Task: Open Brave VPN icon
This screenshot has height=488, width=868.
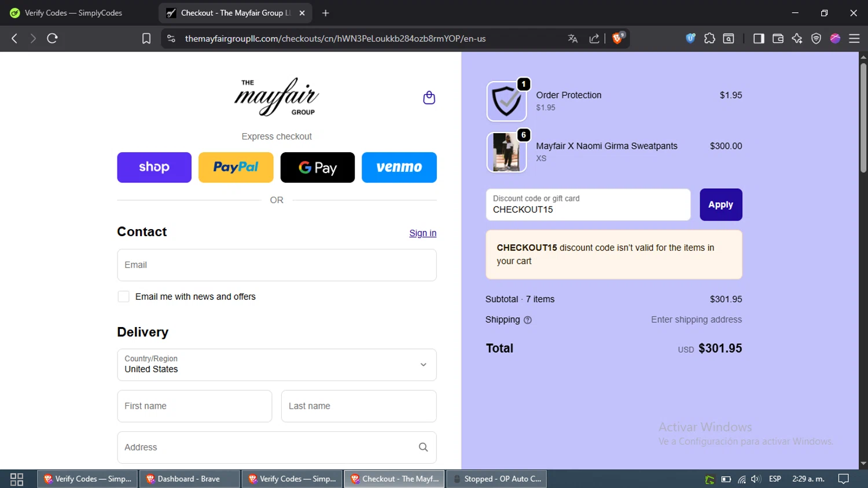Action: (x=816, y=38)
